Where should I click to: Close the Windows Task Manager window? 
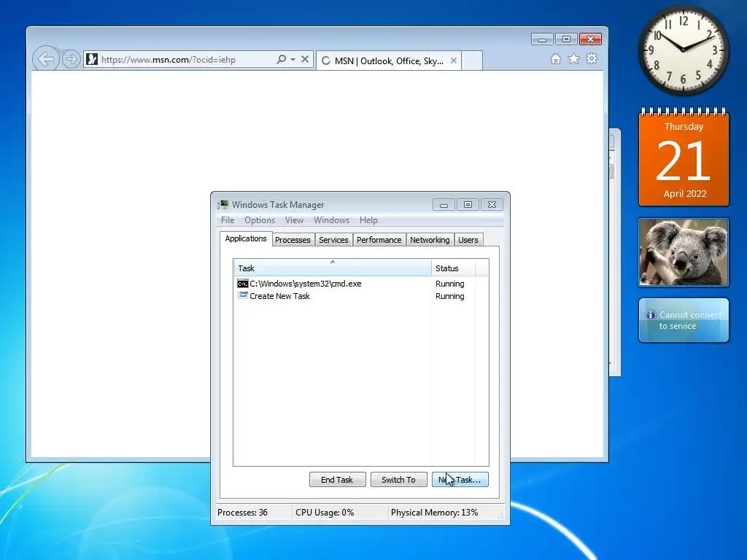tap(492, 205)
